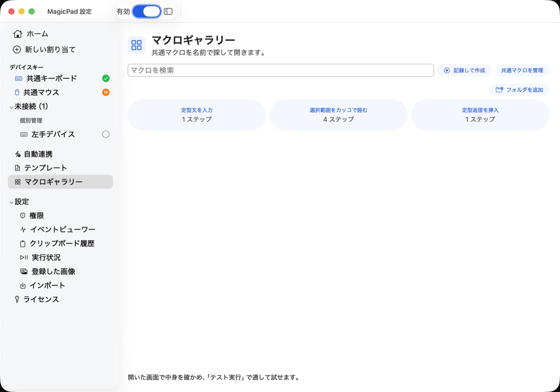The height and width of the screenshot is (392, 560).
Task: Select 共通マウス text in the sidebar
Action: (x=41, y=92)
